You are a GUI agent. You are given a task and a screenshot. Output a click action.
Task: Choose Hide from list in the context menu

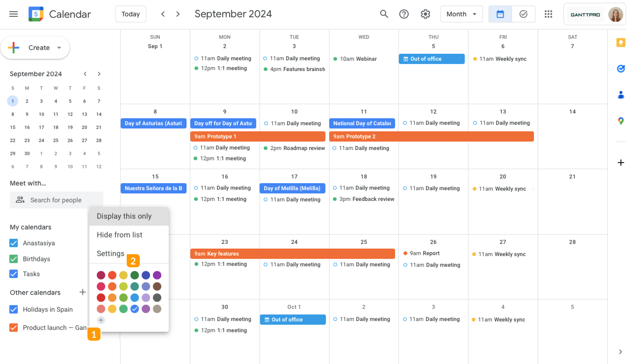119,235
